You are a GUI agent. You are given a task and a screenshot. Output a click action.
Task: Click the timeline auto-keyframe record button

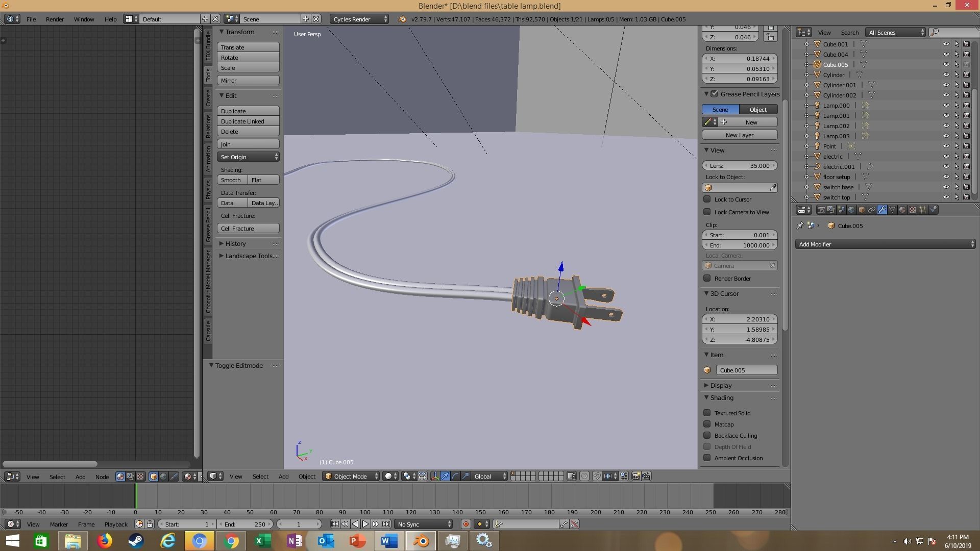[465, 524]
